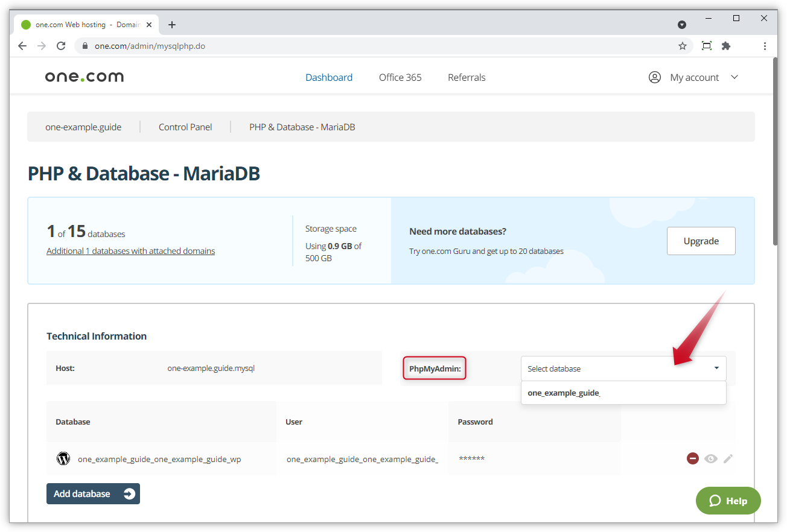Screen dimensions: 787x532
Task: Open Additional databases with attached domains link
Action: tap(130, 251)
